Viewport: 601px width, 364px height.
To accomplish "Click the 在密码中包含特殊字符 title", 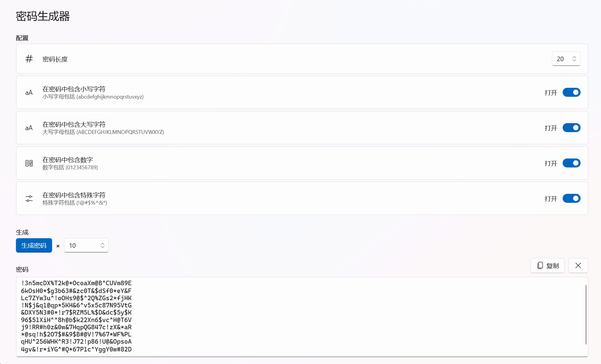I will 74,195.
